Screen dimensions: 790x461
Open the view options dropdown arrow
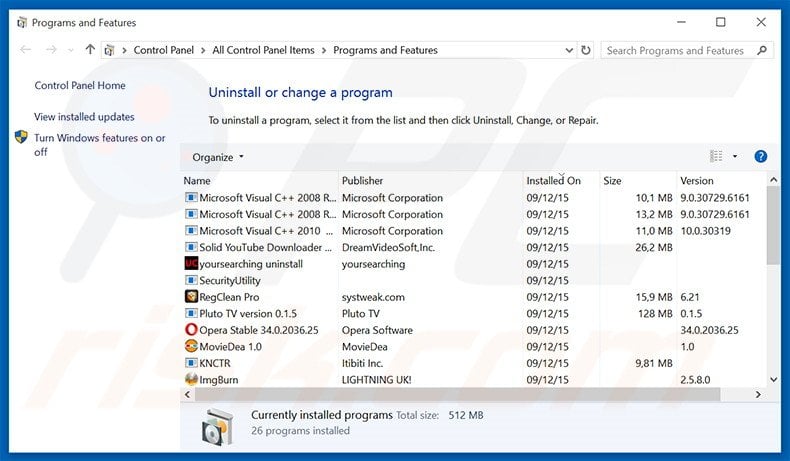click(735, 156)
